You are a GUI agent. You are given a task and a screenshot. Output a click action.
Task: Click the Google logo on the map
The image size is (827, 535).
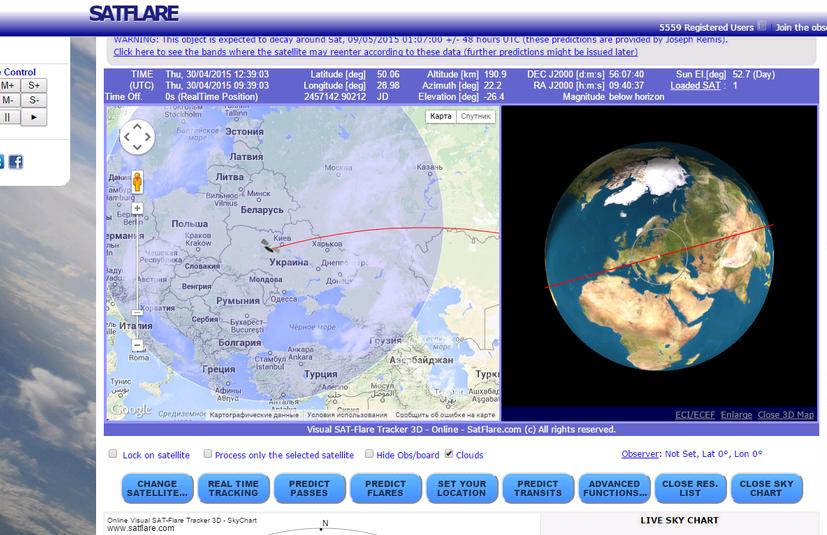coord(131,409)
